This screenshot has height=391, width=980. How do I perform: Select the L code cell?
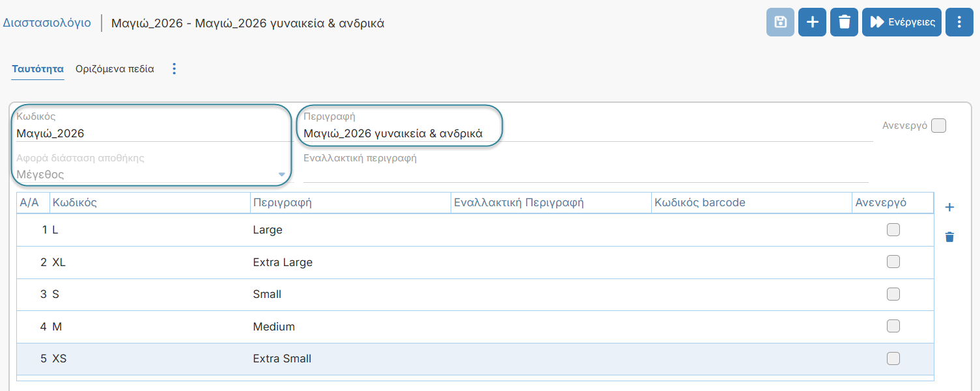[150, 230]
